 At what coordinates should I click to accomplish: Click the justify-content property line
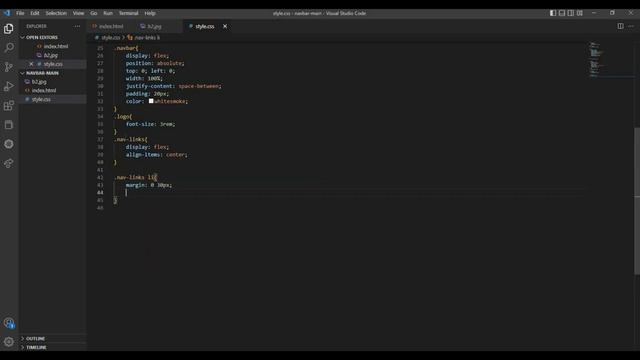(173, 86)
